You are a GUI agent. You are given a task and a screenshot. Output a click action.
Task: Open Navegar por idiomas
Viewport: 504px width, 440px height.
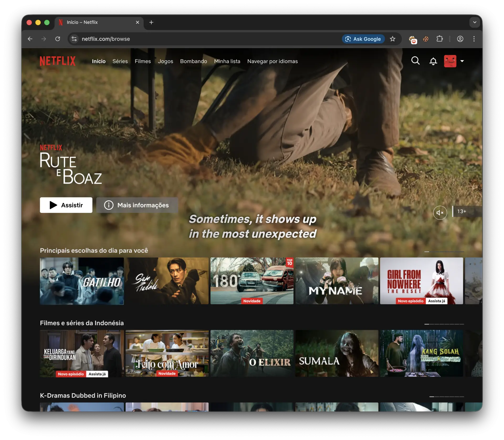272,61
